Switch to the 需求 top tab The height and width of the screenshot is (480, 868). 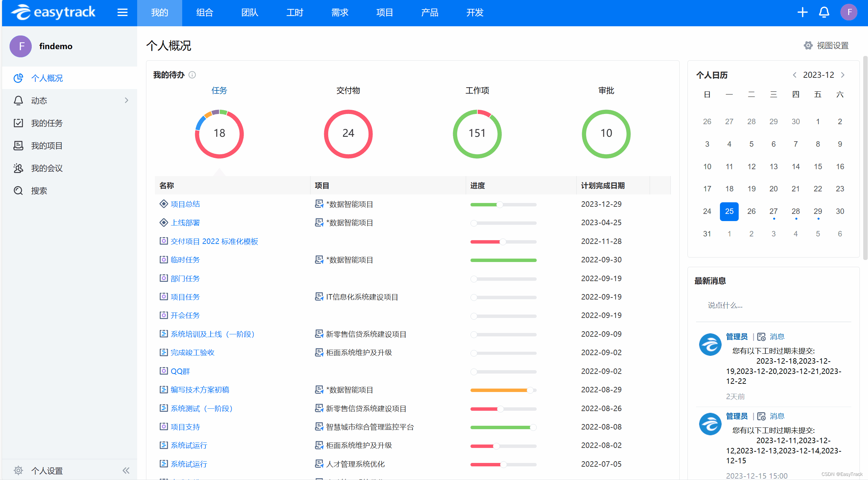point(339,13)
